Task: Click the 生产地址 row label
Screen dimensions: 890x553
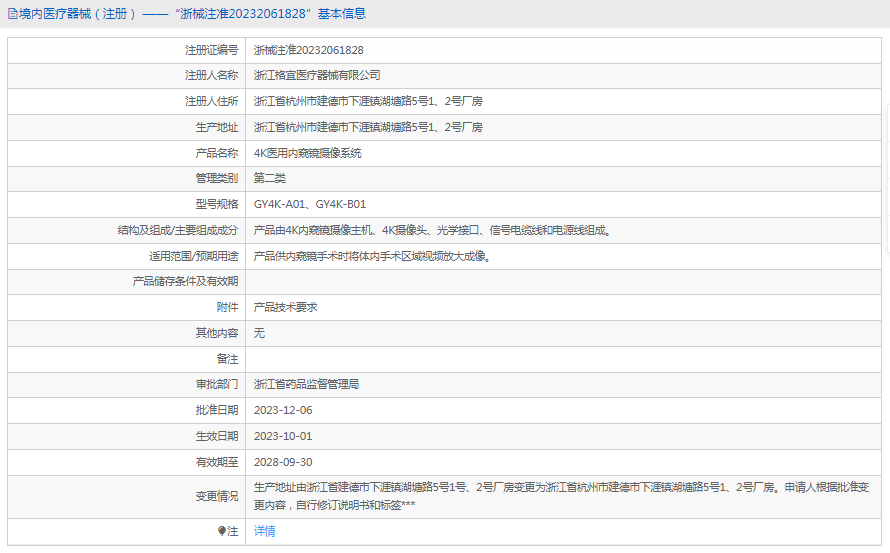Action: coord(217,127)
